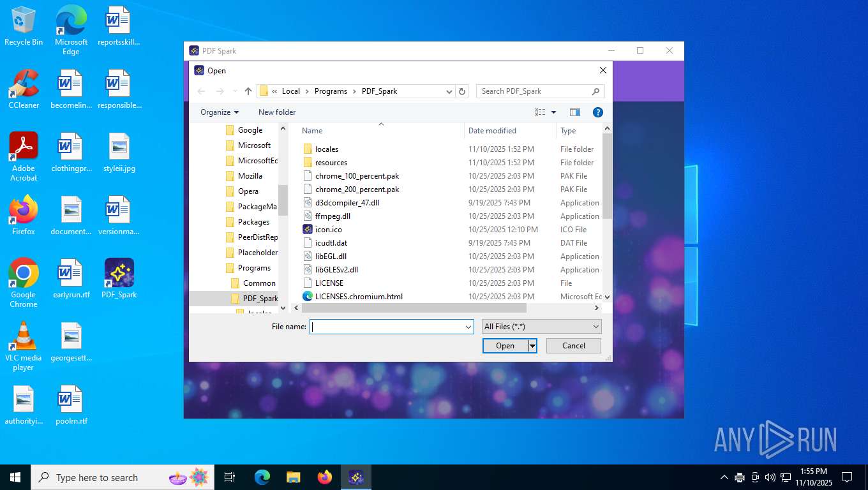The width and height of the screenshot is (868, 490).
Task: Select the icon.ico file
Action: (328, 230)
